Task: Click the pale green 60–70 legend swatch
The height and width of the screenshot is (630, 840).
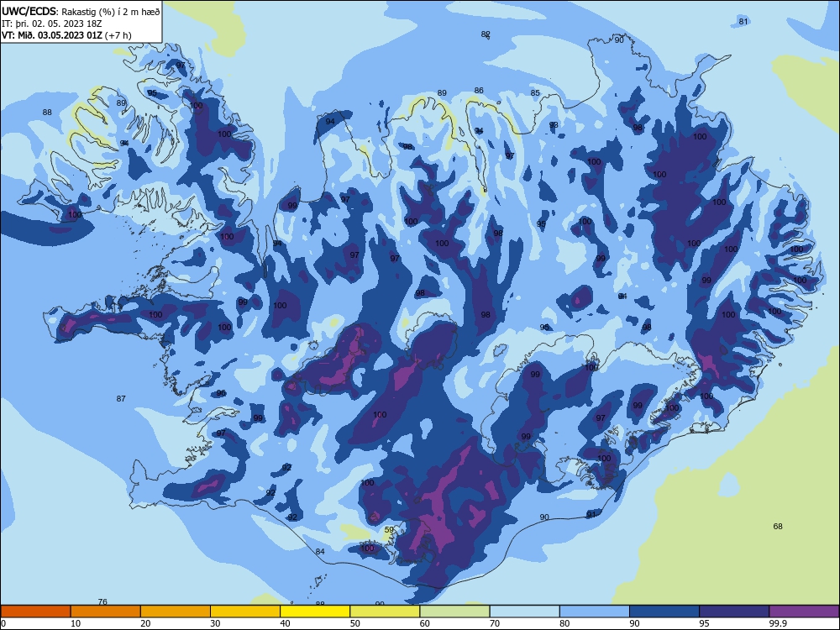Action: click(454, 612)
